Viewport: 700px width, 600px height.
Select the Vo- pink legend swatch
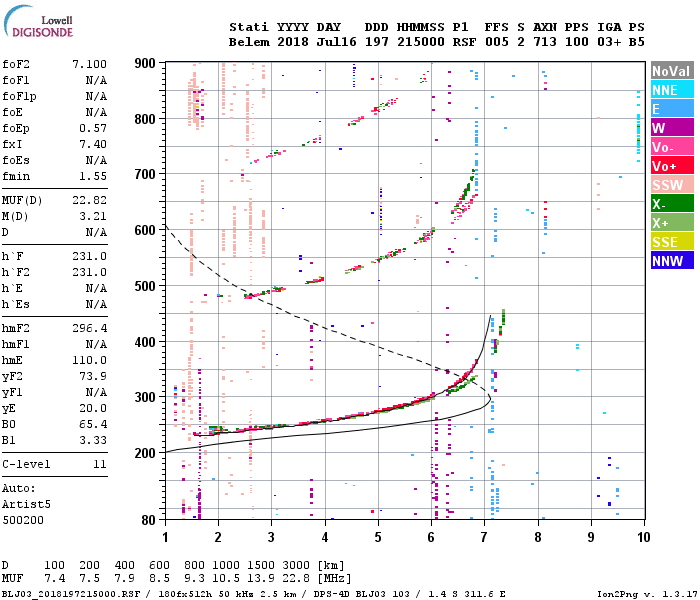672,146
